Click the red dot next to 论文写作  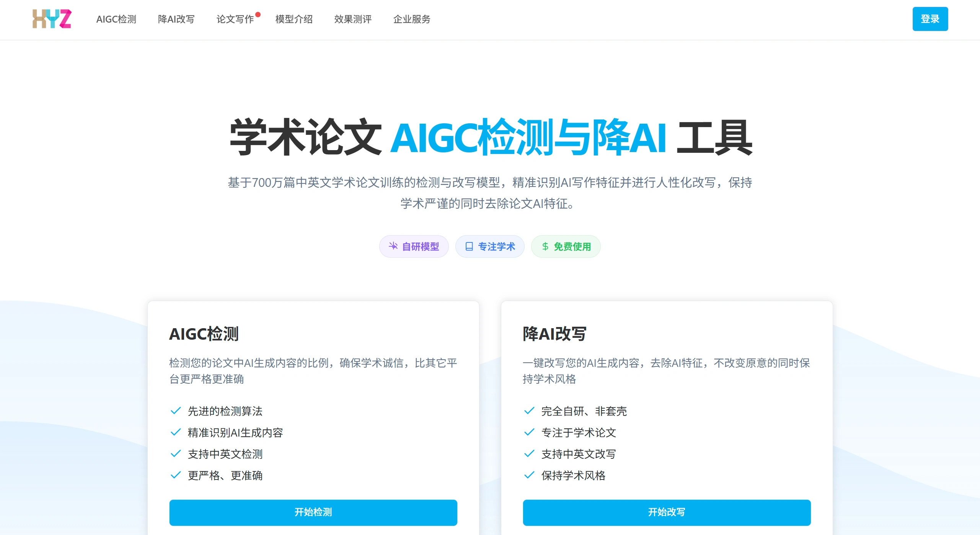[x=258, y=15]
